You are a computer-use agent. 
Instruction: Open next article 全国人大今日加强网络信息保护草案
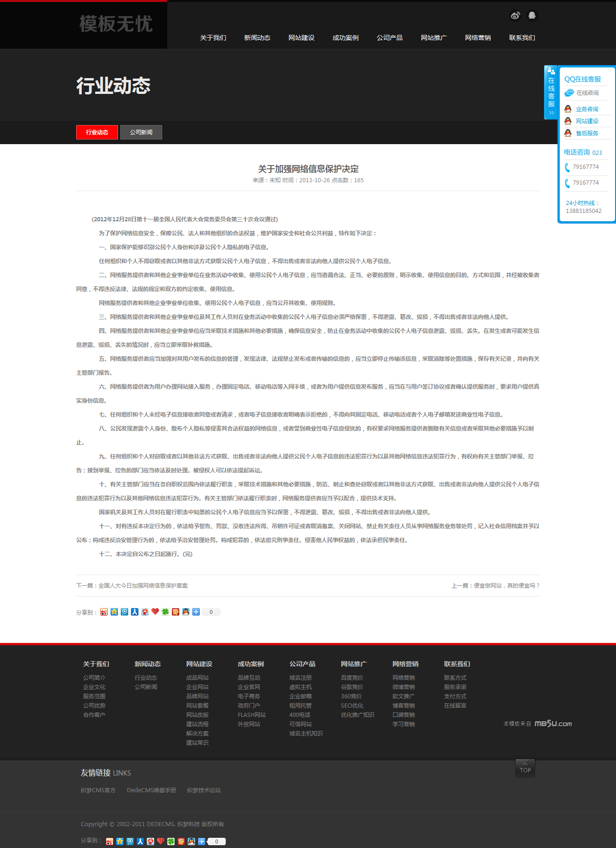(143, 586)
